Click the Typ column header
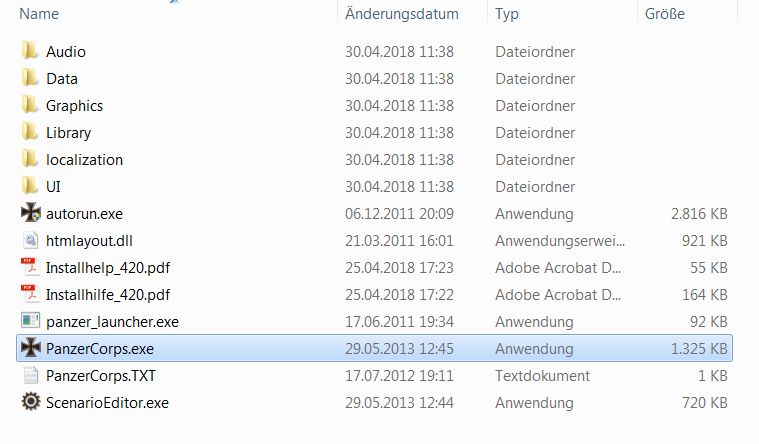 coord(507,14)
